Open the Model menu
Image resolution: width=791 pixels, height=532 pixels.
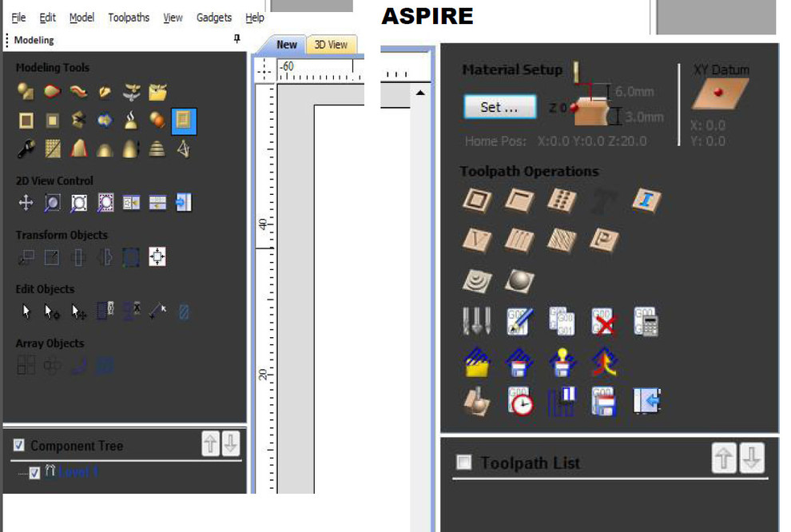click(x=81, y=18)
